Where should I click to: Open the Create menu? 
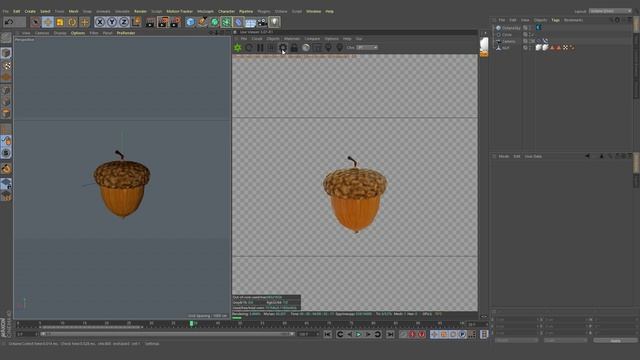pyautogui.click(x=30, y=11)
